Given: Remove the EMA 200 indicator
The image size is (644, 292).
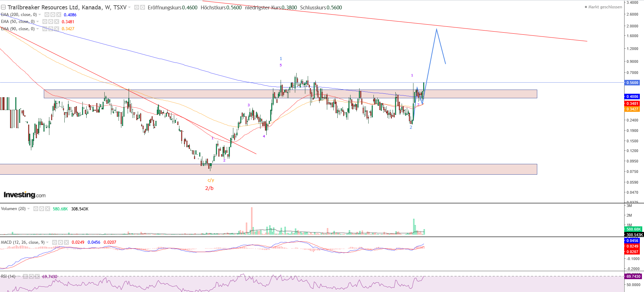Looking at the screenshot, I should point(59,15).
